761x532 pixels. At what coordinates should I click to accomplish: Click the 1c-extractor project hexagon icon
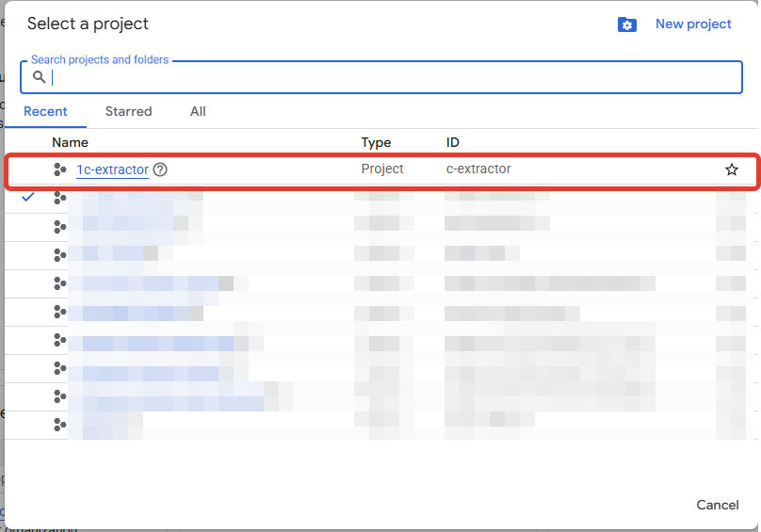pyautogui.click(x=60, y=169)
